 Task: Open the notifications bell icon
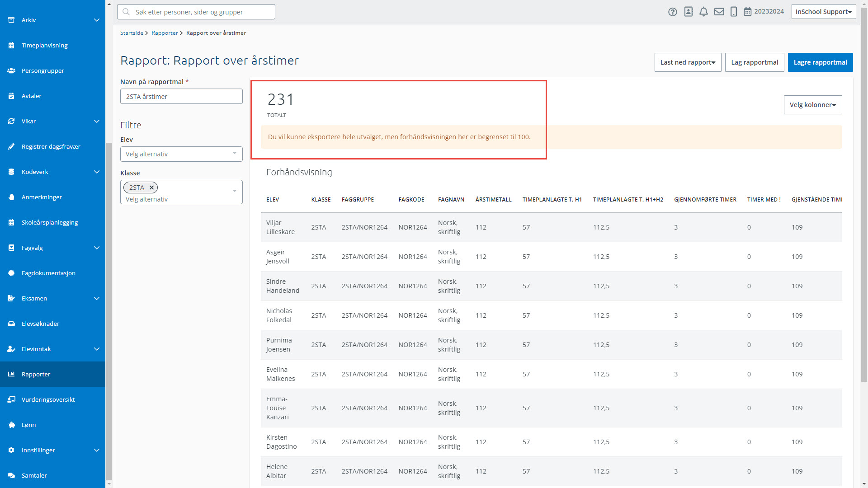(x=703, y=12)
